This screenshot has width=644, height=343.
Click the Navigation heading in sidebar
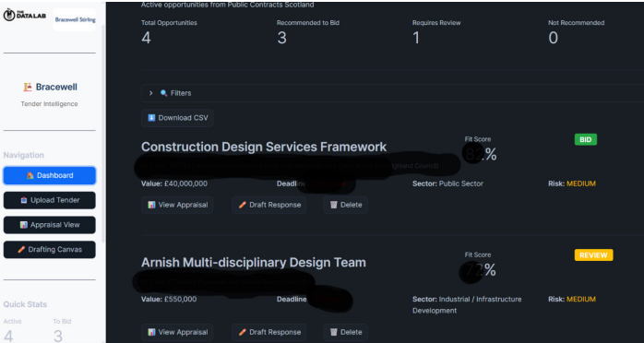(23, 155)
